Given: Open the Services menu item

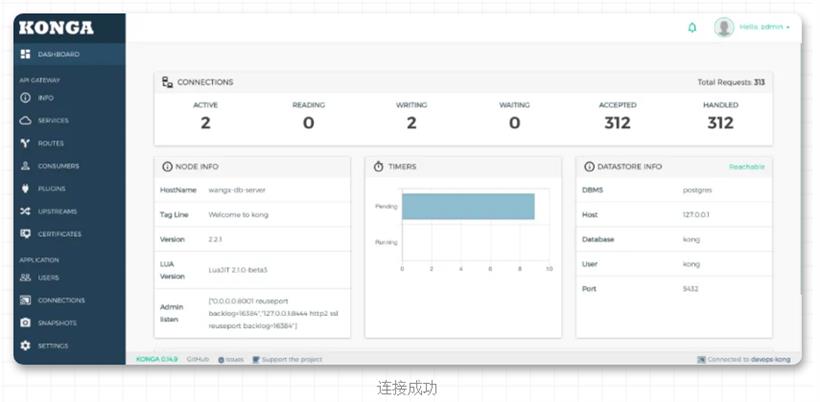Looking at the screenshot, I should pyautogui.click(x=69, y=121).
